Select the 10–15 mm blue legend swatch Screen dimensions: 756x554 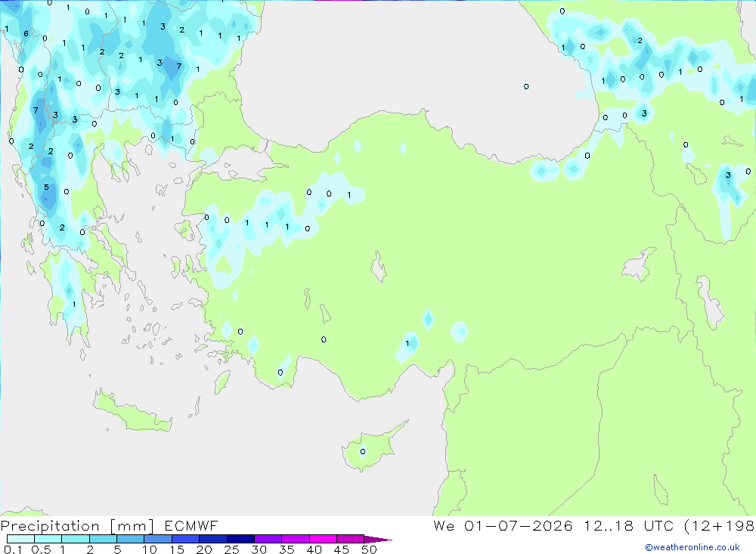pos(158,539)
